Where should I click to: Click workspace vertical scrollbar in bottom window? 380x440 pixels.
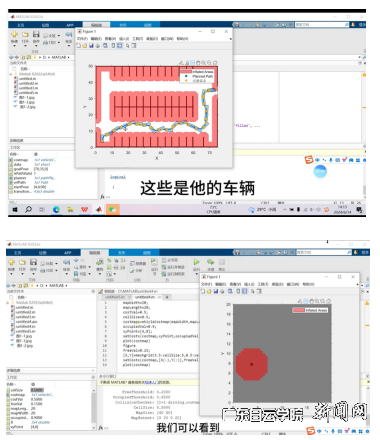(x=94, y=408)
